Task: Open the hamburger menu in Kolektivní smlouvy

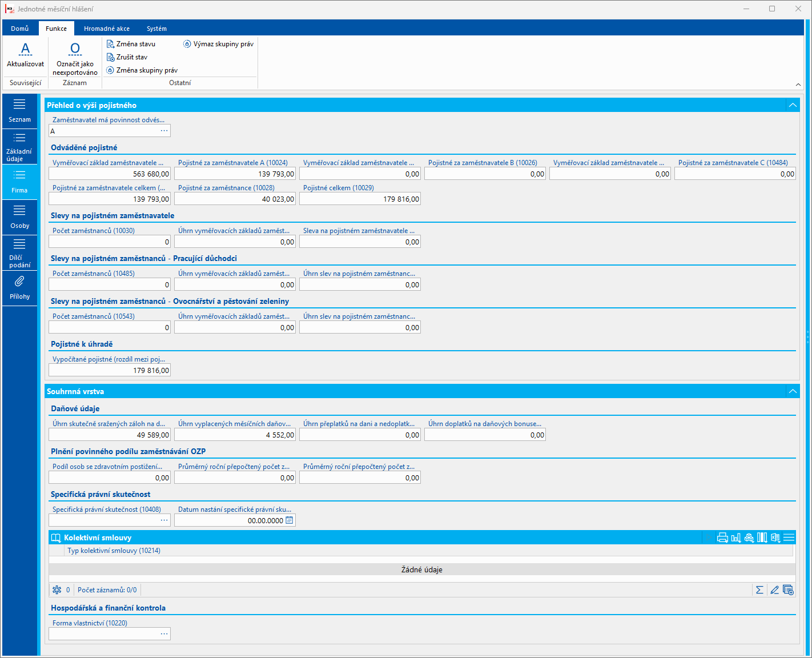Action: 789,537
